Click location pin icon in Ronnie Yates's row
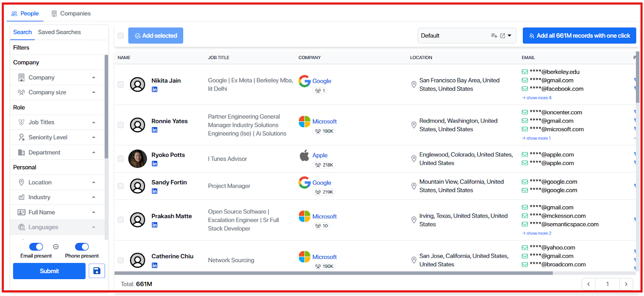The width and height of the screenshot is (644, 296). [414, 125]
